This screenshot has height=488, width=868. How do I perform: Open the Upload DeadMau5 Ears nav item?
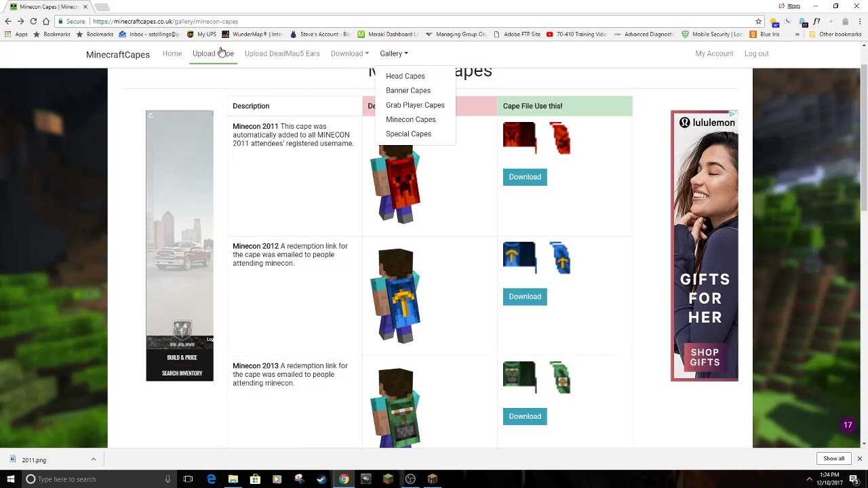pos(282,54)
